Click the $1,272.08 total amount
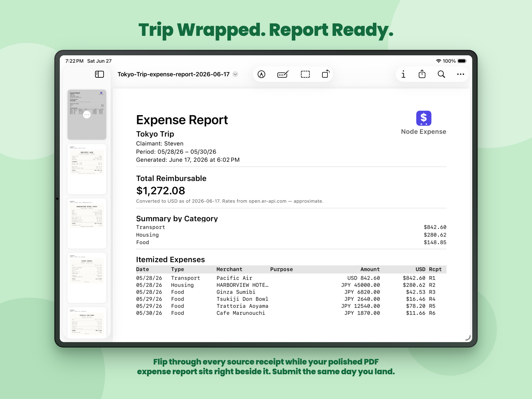The width and height of the screenshot is (532, 399). pyautogui.click(x=160, y=191)
